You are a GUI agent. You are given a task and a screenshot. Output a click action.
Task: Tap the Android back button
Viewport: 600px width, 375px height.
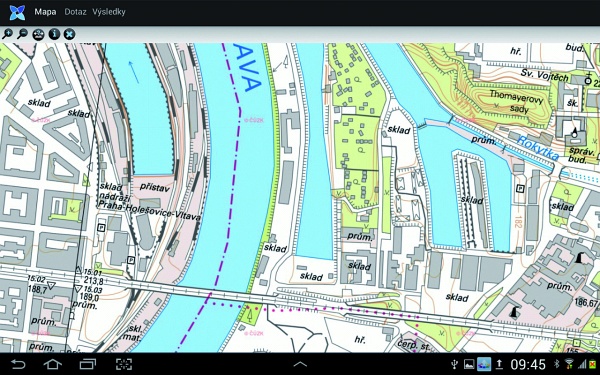(18, 364)
